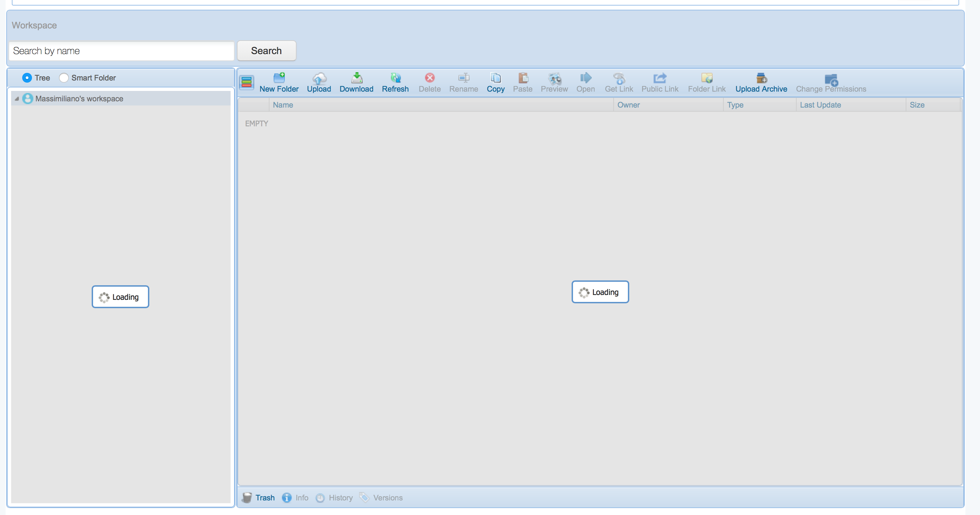The width and height of the screenshot is (980, 515).
Task: Click the Search button
Action: (x=266, y=51)
